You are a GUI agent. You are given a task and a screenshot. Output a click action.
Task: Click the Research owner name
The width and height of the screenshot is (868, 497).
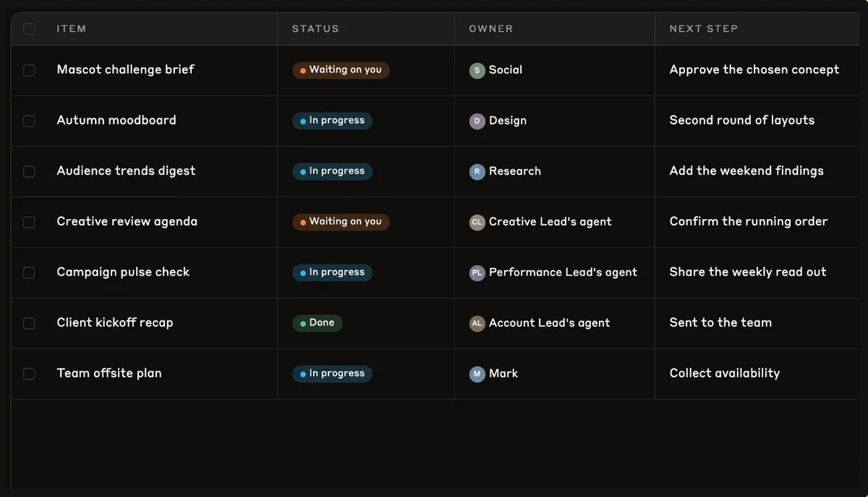[515, 171]
